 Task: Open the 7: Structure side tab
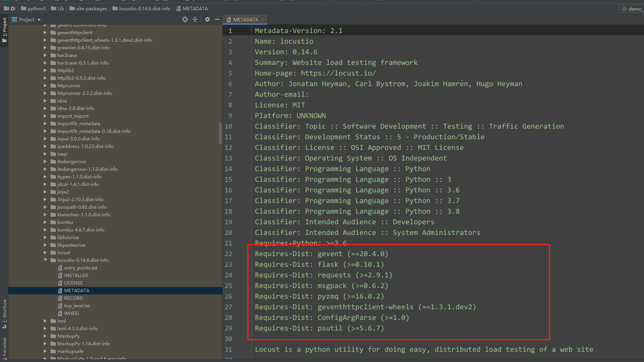pos(5,313)
